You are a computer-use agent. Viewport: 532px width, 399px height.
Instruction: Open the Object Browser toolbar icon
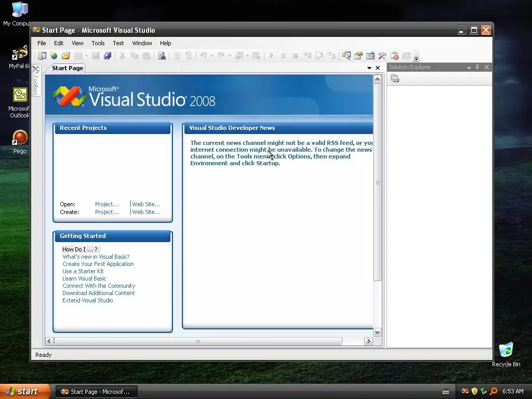click(370, 56)
